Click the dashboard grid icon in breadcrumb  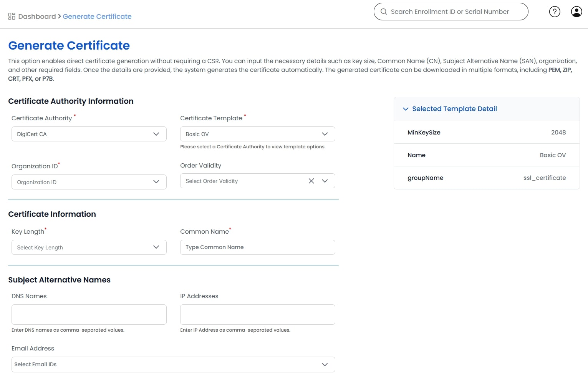[x=12, y=16]
